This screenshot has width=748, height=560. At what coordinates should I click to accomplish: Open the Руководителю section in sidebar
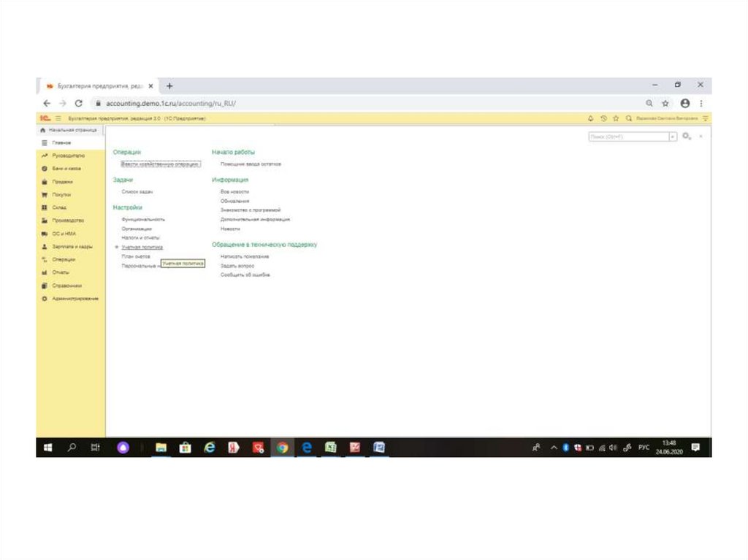[68, 156]
